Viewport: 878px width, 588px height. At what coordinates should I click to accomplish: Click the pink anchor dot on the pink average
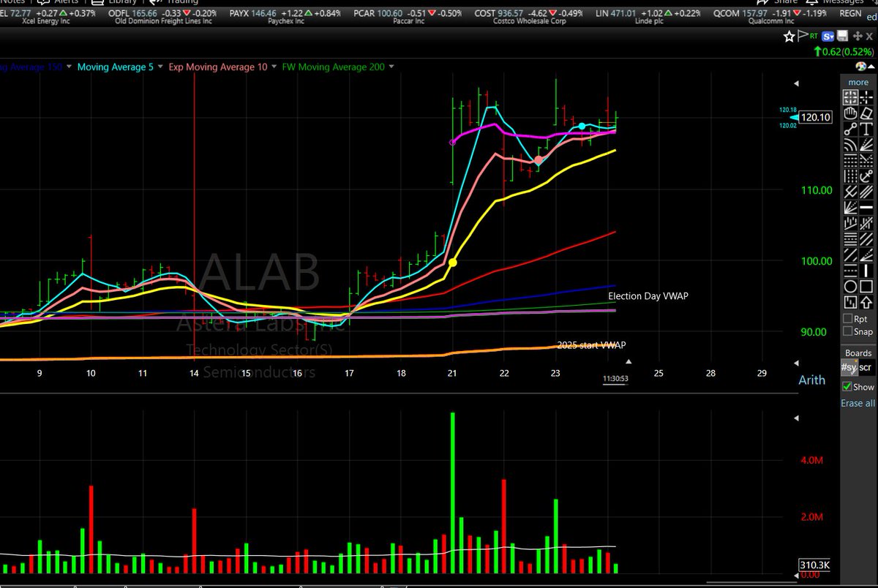pyautogui.click(x=539, y=160)
